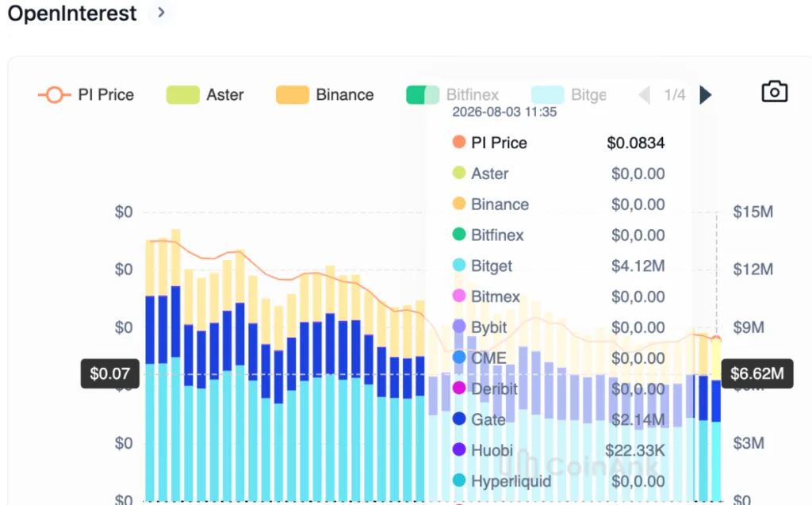Viewport: 812px width, 505px height.
Task: Click the tooltip date 2026-08-03 11:35
Action: coord(504,112)
